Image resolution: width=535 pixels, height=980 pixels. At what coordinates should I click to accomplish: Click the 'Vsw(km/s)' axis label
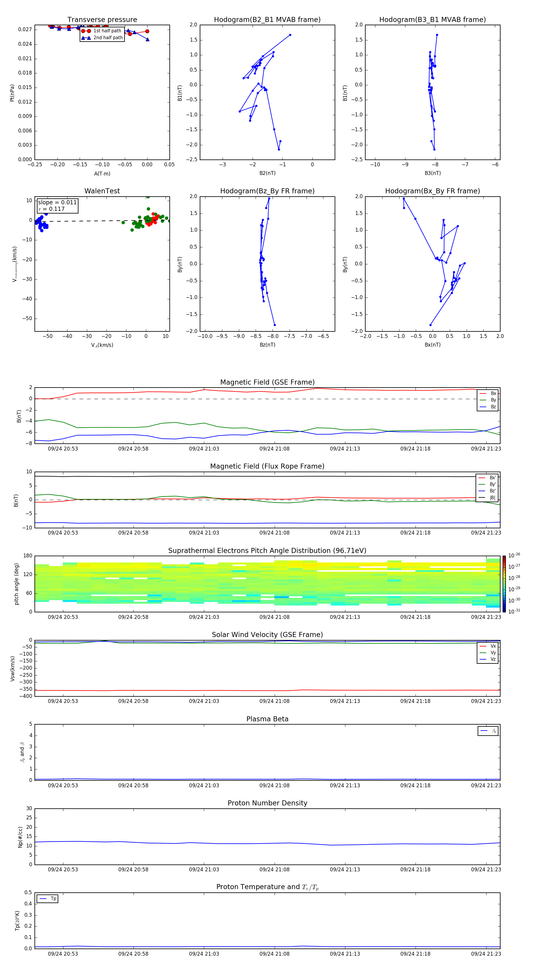click(12, 668)
